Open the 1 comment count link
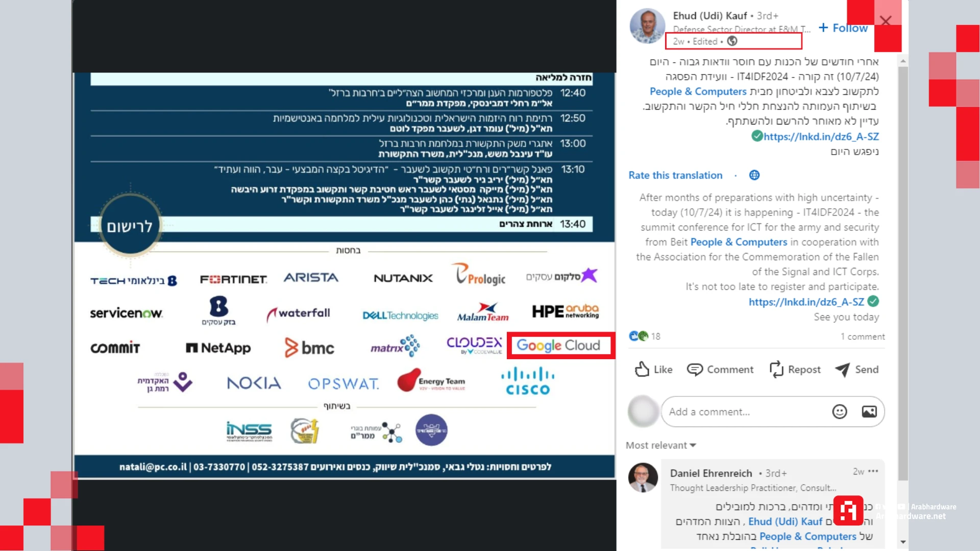The height and width of the screenshot is (551, 980). [863, 337]
